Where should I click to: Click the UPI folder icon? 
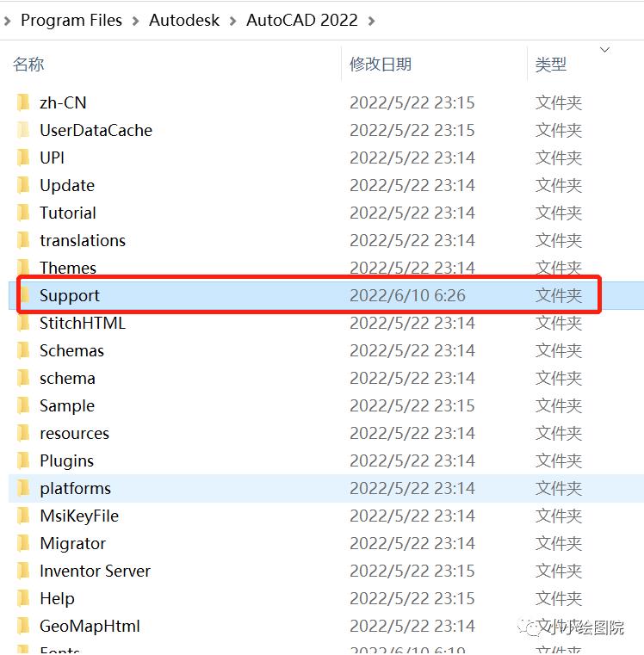23,158
